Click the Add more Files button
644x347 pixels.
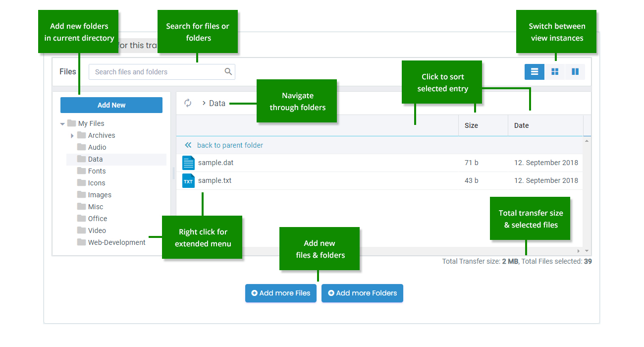click(280, 293)
